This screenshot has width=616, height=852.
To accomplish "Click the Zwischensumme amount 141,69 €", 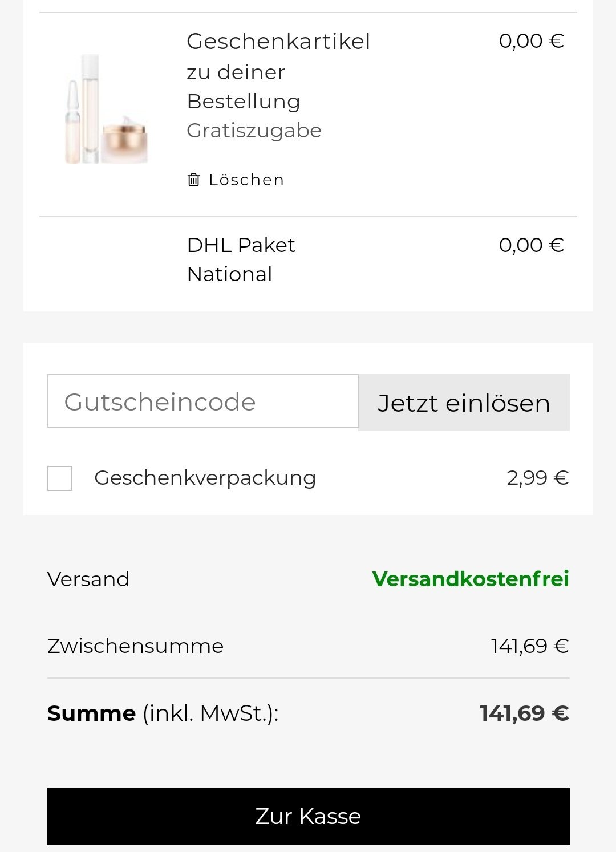I will [x=530, y=646].
